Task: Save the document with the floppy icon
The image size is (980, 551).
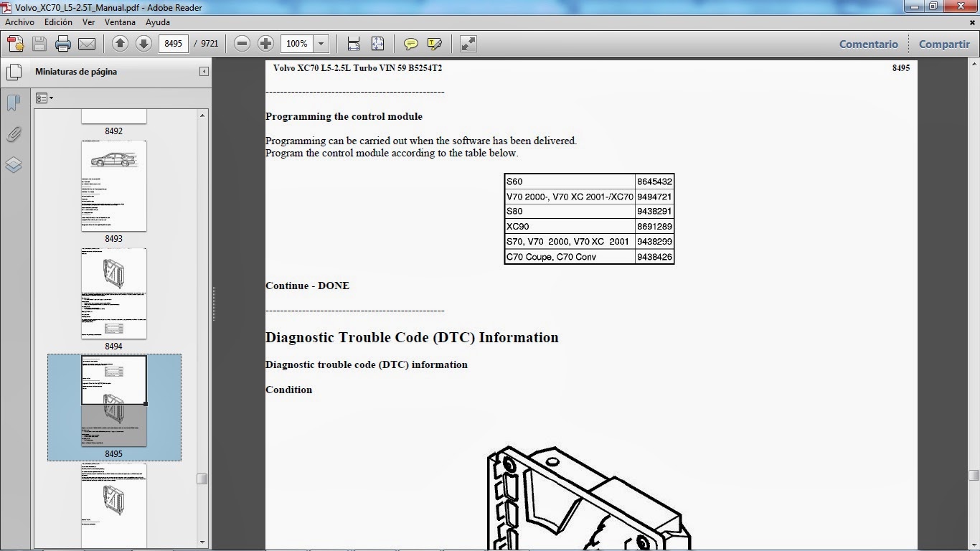Action: pyautogui.click(x=39, y=44)
